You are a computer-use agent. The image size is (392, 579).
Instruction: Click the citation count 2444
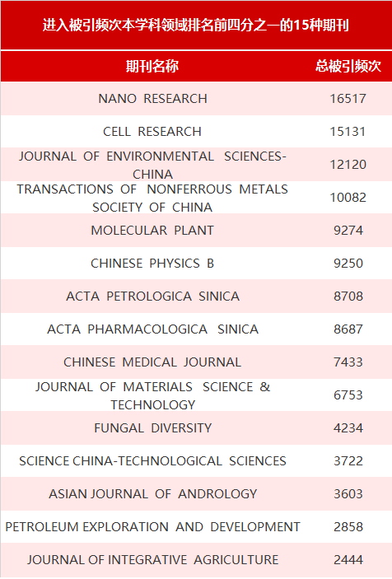(x=348, y=560)
